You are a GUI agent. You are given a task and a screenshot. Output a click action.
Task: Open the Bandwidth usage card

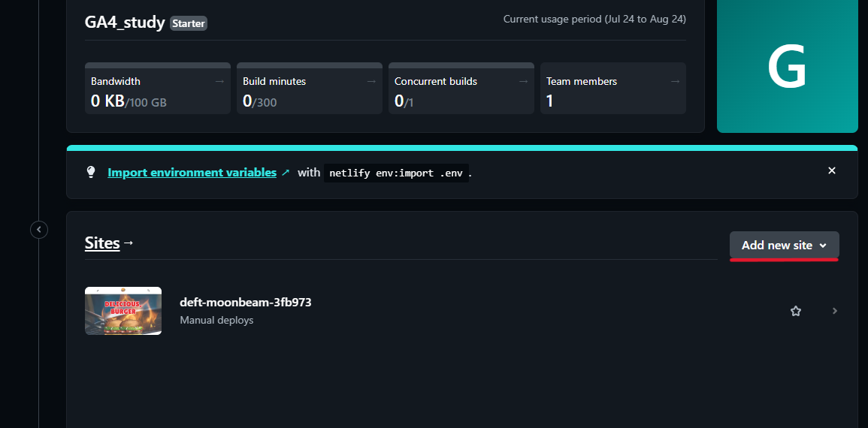tap(158, 89)
